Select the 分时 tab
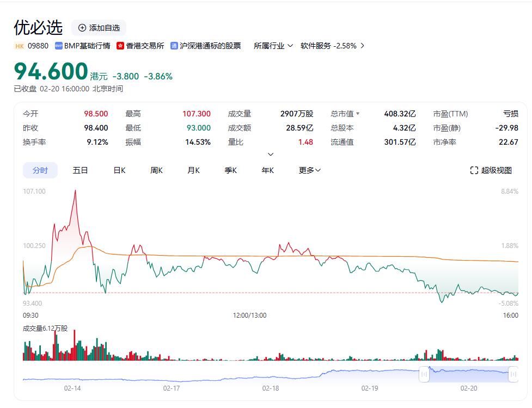The width and height of the screenshot is (532, 408). pyautogui.click(x=40, y=170)
